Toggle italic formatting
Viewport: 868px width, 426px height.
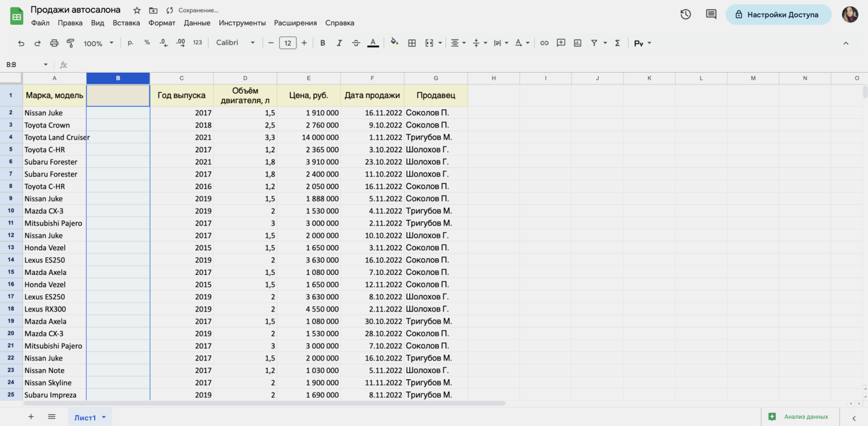[339, 43]
